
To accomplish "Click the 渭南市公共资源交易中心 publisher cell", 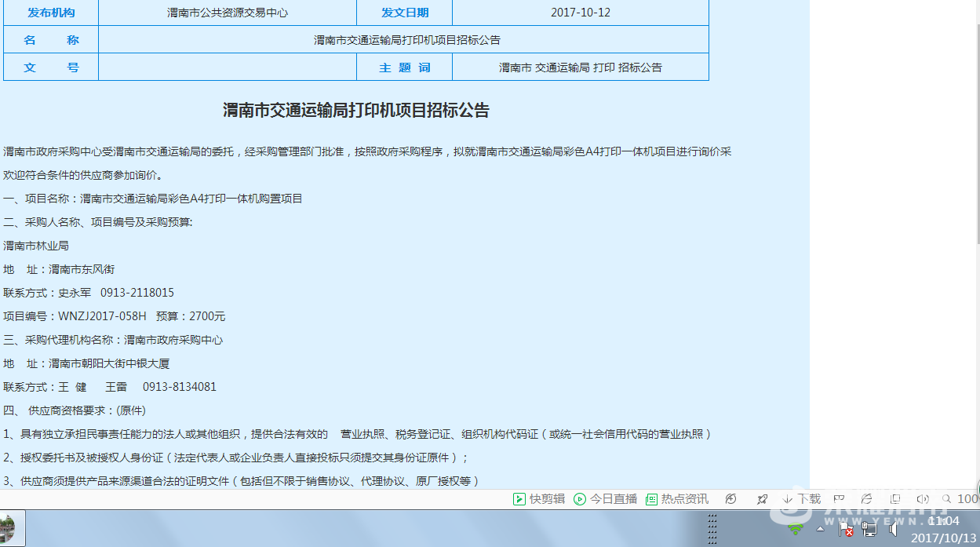I will [228, 13].
